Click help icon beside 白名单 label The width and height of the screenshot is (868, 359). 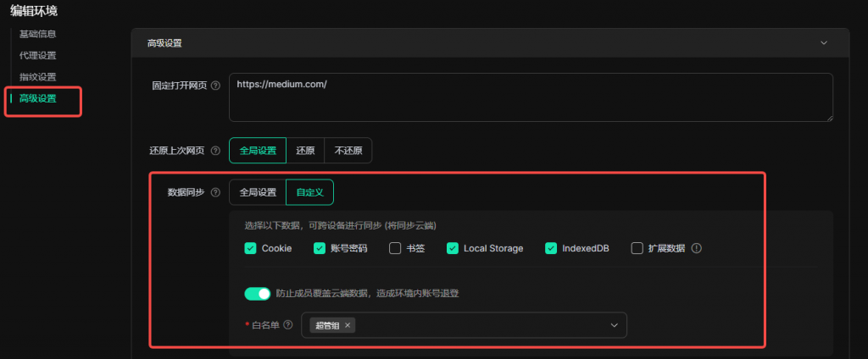[x=289, y=325]
